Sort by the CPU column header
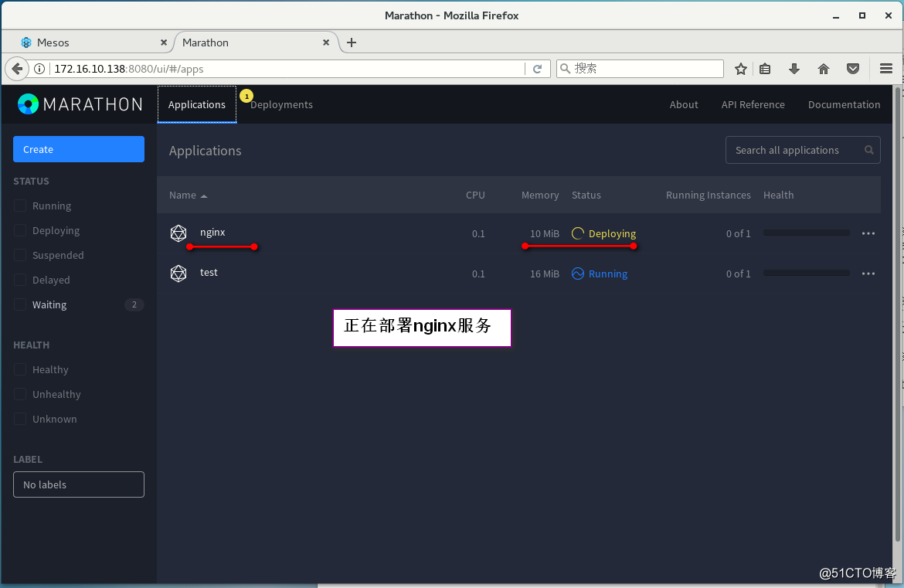Image resolution: width=904 pixels, height=588 pixels. pyautogui.click(x=475, y=195)
